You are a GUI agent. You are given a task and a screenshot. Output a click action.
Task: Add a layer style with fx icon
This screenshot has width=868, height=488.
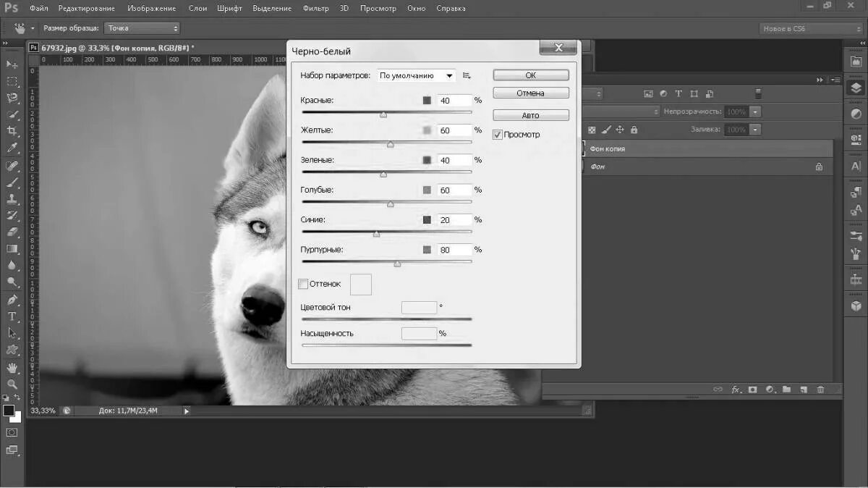(736, 390)
